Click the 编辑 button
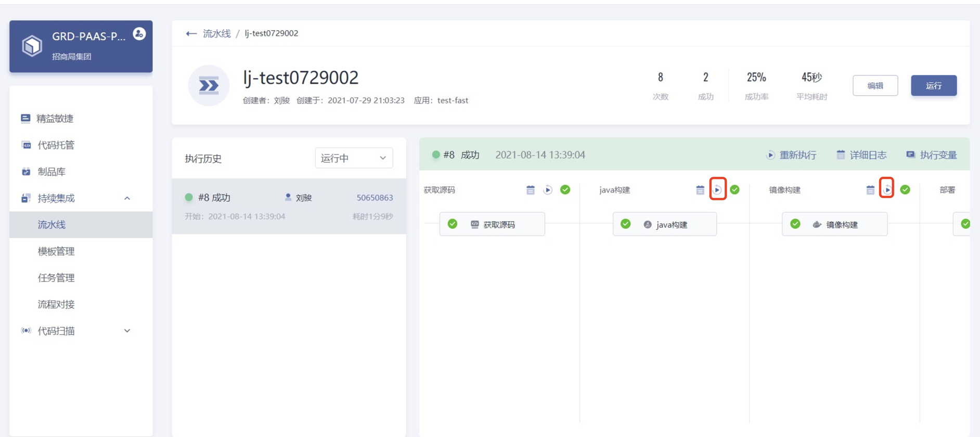Image resolution: width=980 pixels, height=437 pixels. (875, 86)
